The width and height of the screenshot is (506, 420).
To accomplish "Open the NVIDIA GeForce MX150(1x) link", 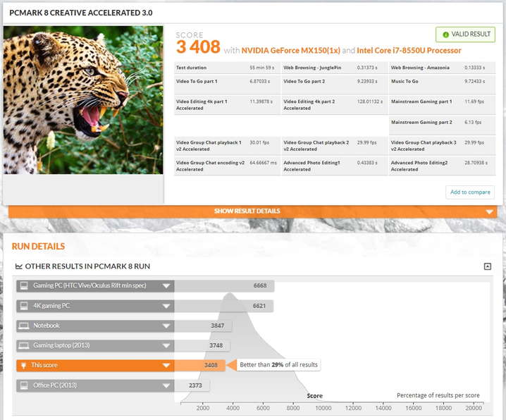I will [291, 51].
